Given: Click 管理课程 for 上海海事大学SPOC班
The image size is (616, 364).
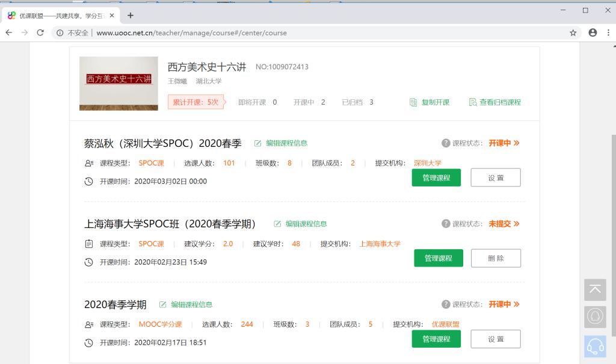Looking at the screenshot, I should pyautogui.click(x=439, y=258).
